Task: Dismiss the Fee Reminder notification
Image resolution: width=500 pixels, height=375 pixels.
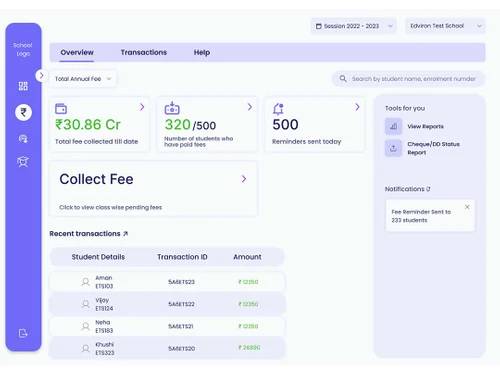Action: pyautogui.click(x=467, y=207)
